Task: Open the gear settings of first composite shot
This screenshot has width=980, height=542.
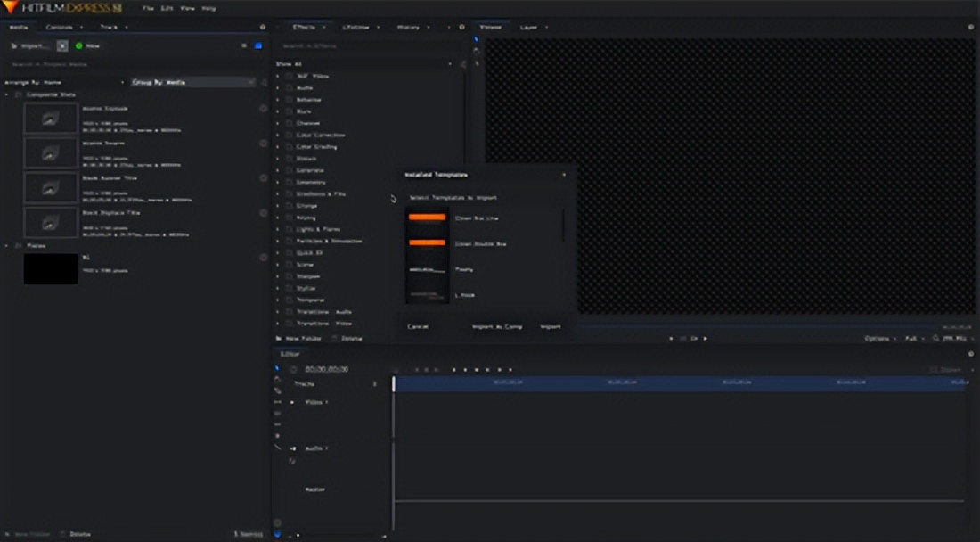Action: [x=263, y=109]
